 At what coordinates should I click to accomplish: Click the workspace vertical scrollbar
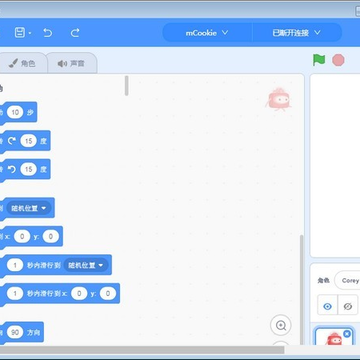click(x=302, y=289)
